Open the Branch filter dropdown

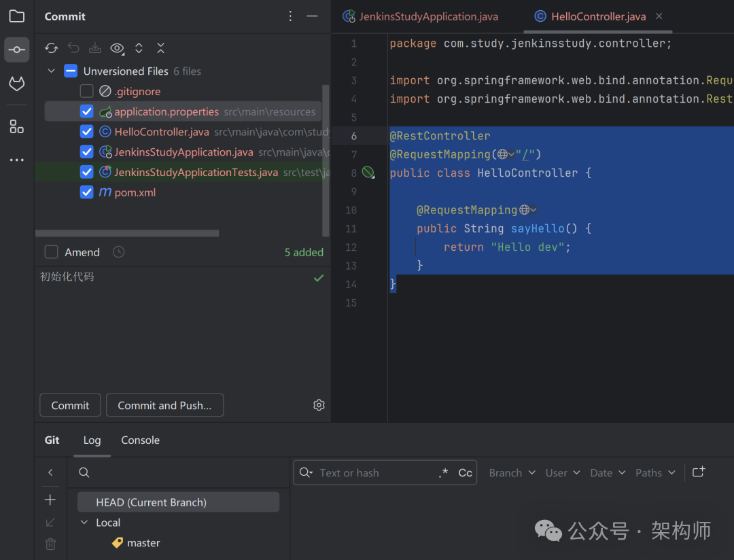coord(512,473)
